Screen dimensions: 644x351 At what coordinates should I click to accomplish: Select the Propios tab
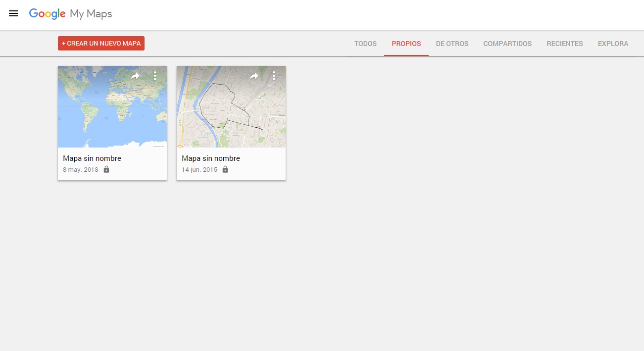[x=406, y=44]
